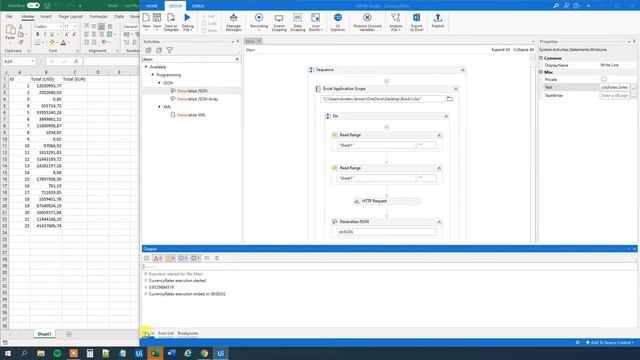Viewport: 640px width, 360px height.
Task: Open the Excel font name dropdown
Action: pos(60,27)
